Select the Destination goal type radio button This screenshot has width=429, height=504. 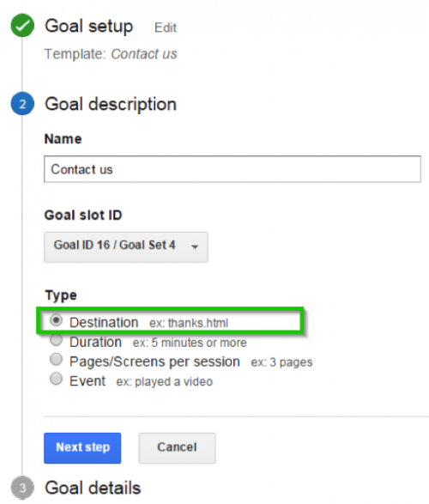click(56, 320)
